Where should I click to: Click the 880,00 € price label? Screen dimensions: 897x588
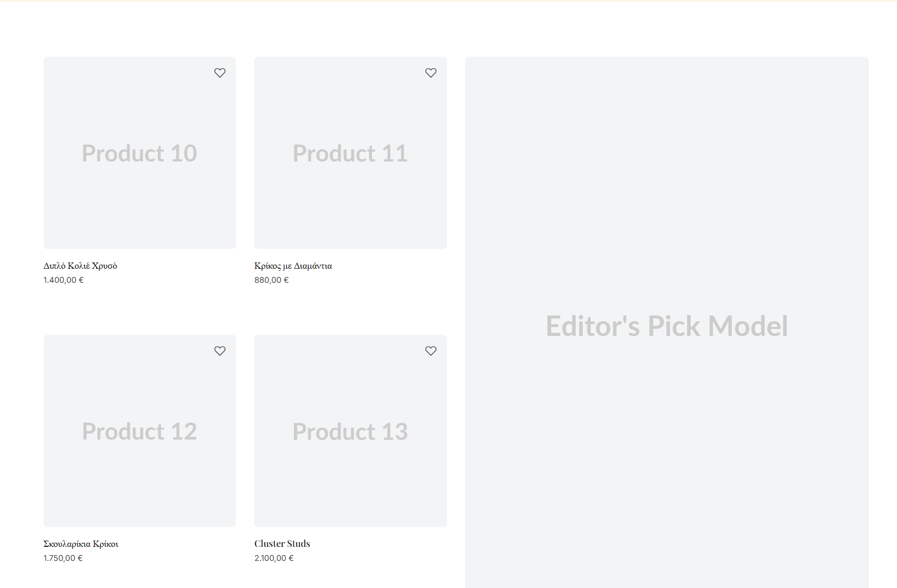(271, 280)
